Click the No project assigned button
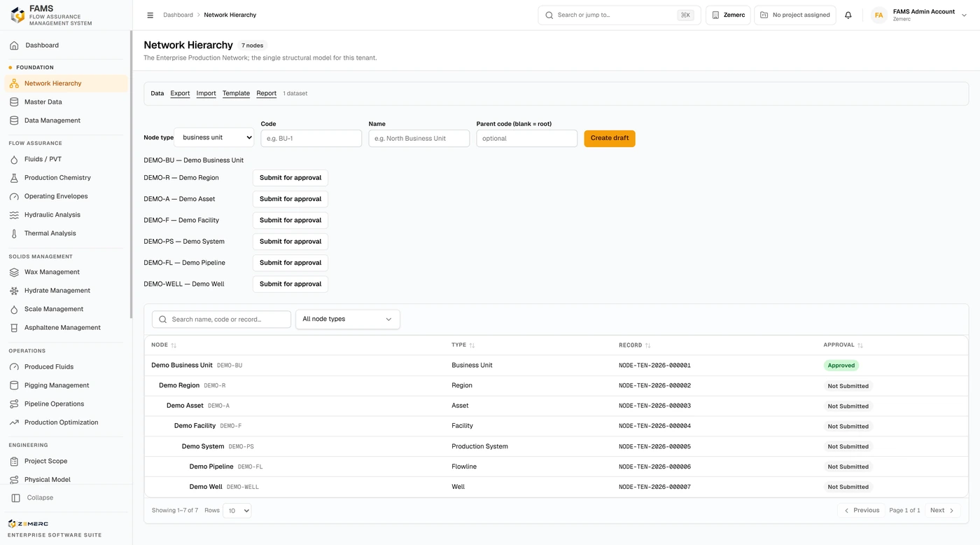Image resolution: width=980 pixels, height=545 pixels. tap(795, 15)
